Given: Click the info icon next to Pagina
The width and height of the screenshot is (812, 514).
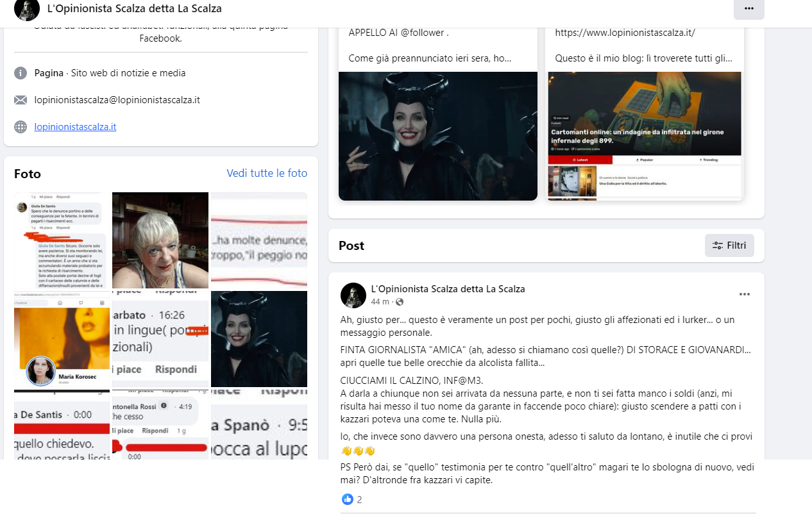Looking at the screenshot, I should pyautogui.click(x=21, y=73).
